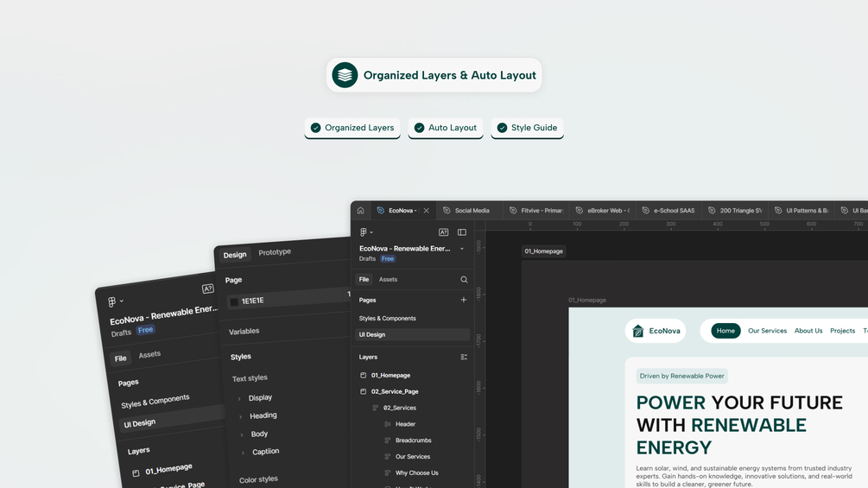Open the Assets tab in tilted left panel
Screen dimensions: 868x488
pyautogui.click(x=149, y=354)
